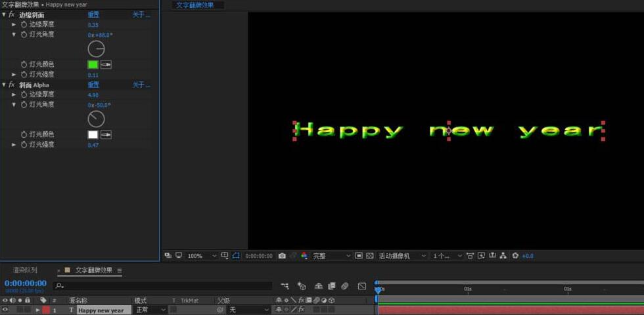
Task: Click eyedropper beside white light color
Action: [x=106, y=135]
